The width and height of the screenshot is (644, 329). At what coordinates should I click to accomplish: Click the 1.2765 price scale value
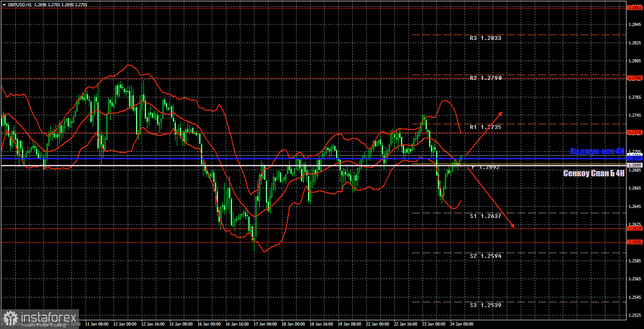tap(635, 97)
